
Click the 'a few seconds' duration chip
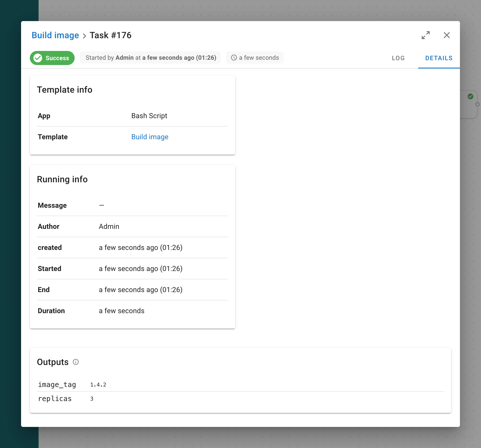click(x=255, y=58)
